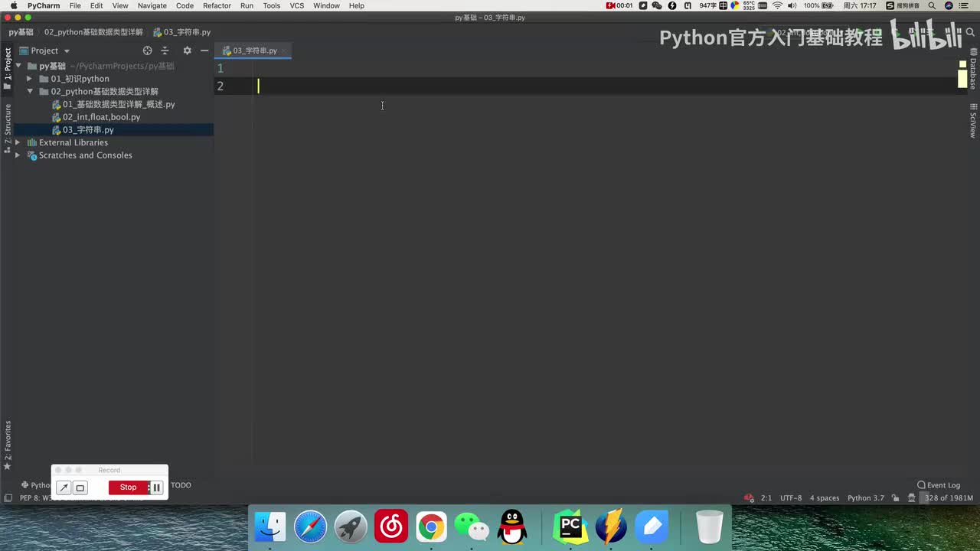Select the 03_字符串.py editor tab
Screen dimensions: 980x551
tap(255, 51)
